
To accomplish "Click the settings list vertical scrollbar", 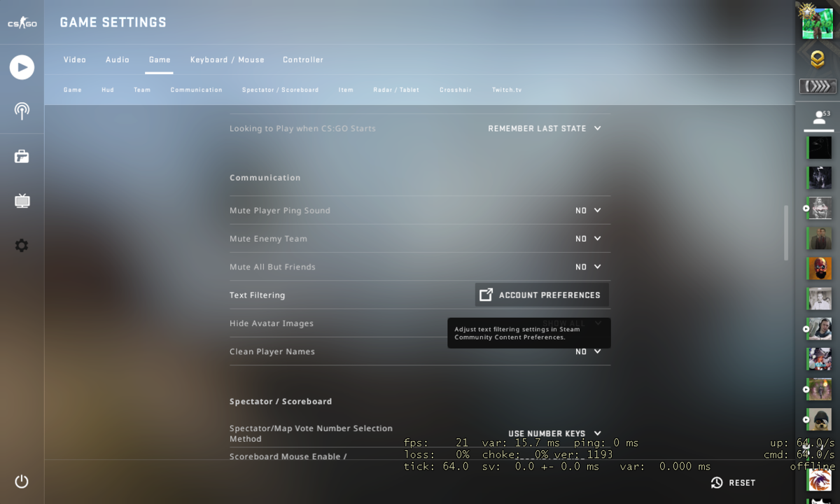I will click(x=786, y=232).
